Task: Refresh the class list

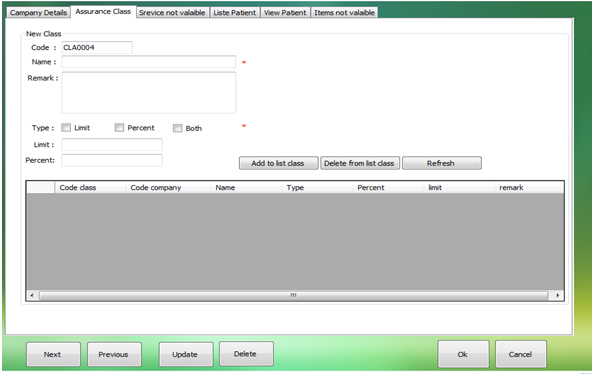Action: click(442, 163)
